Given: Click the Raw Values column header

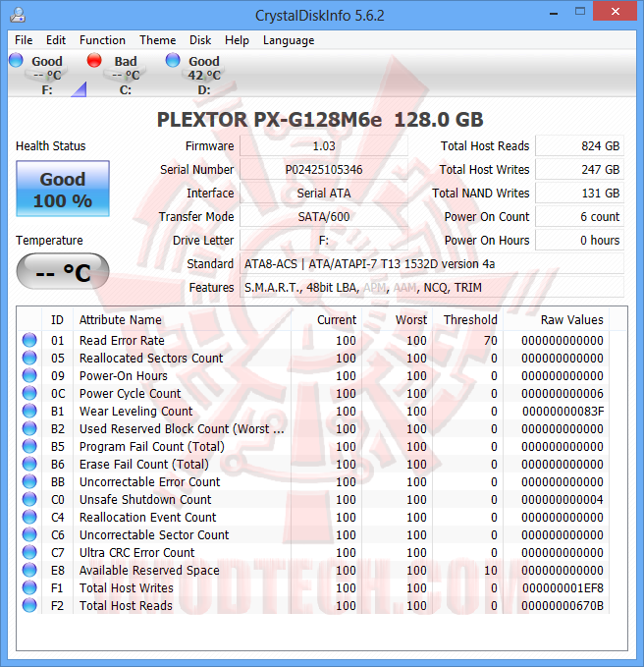Looking at the screenshot, I should (x=556, y=320).
